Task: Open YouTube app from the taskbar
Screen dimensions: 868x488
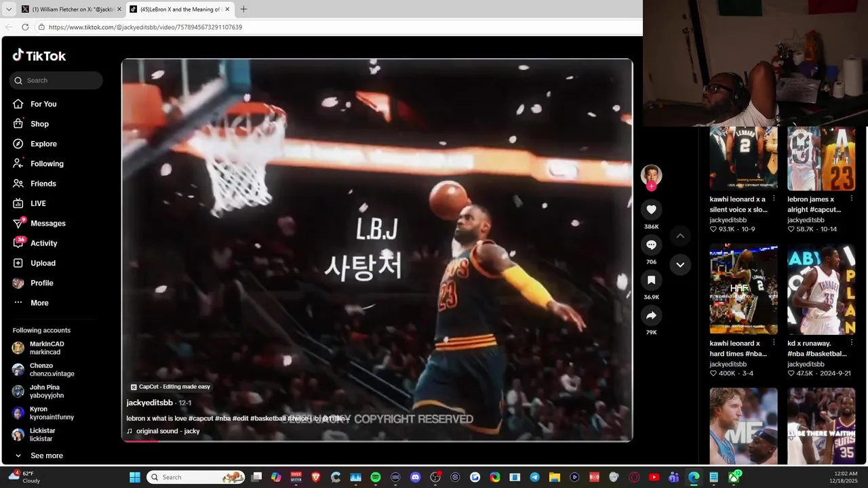Action: click(x=654, y=477)
